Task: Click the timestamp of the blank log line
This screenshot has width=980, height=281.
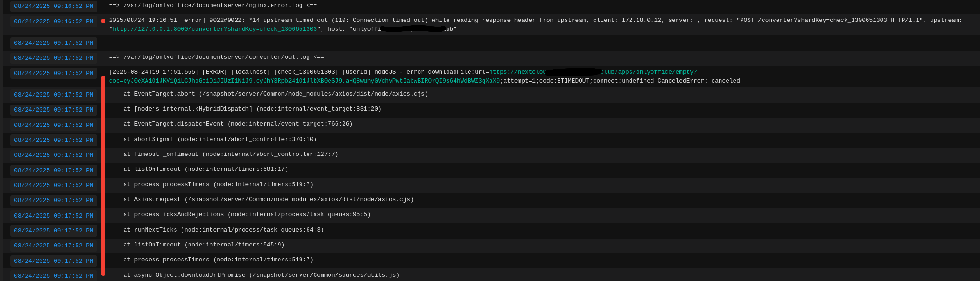Action: pyautogui.click(x=54, y=43)
